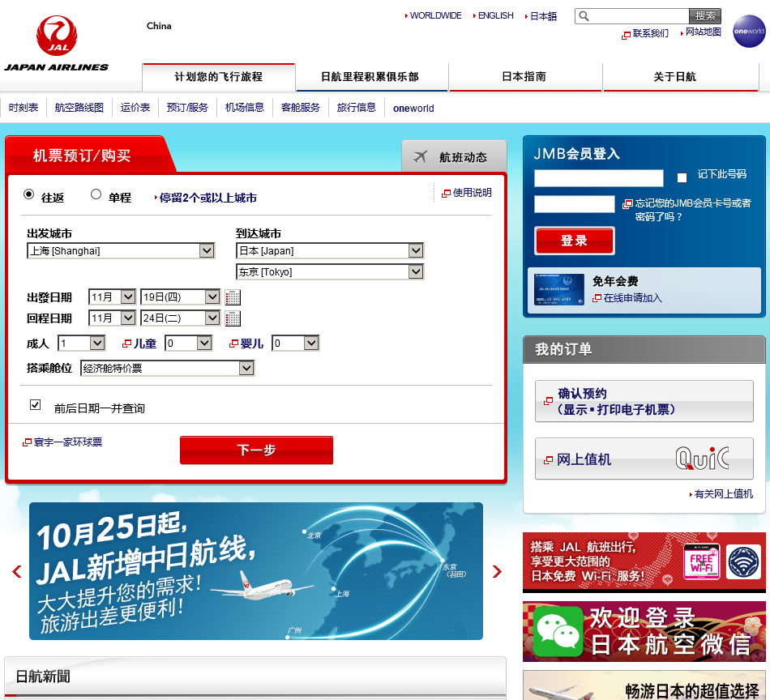Check the 记下此号码 remember-number checkbox
The width and height of the screenshot is (770, 700).
coord(682,177)
